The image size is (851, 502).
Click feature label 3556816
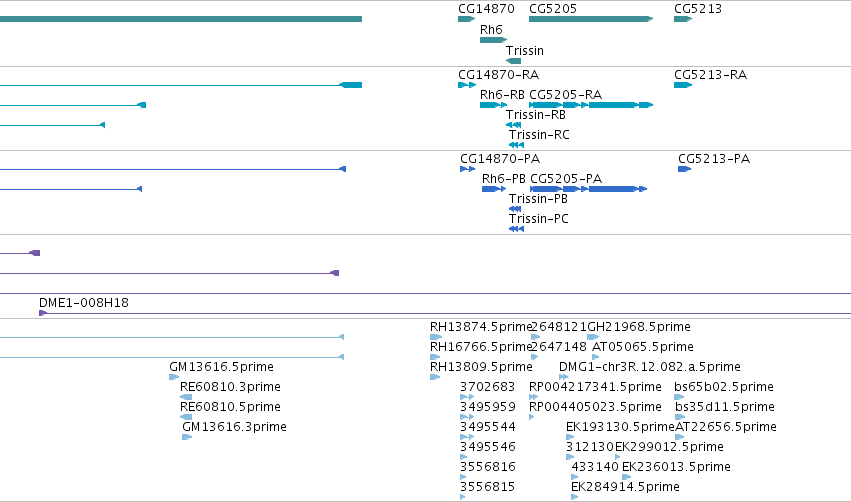click(x=487, y=467)
